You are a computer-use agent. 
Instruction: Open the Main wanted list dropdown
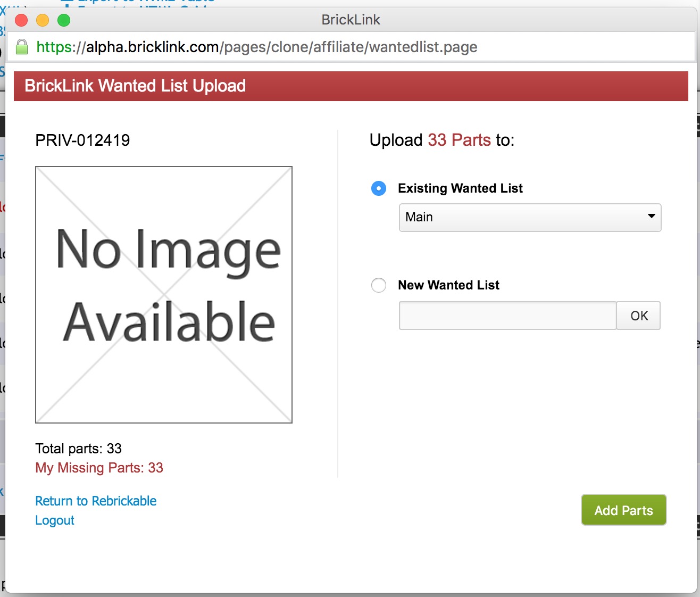tap(530, 217)
